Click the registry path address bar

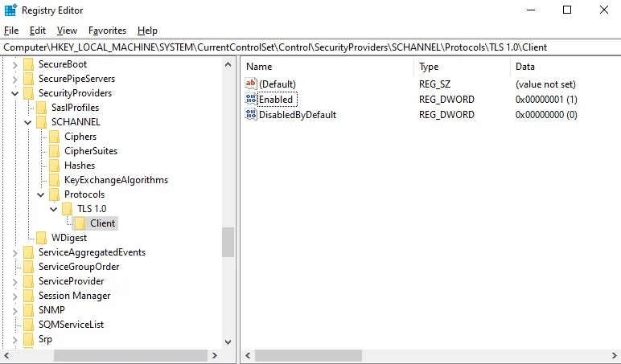(x=310, y=47)
